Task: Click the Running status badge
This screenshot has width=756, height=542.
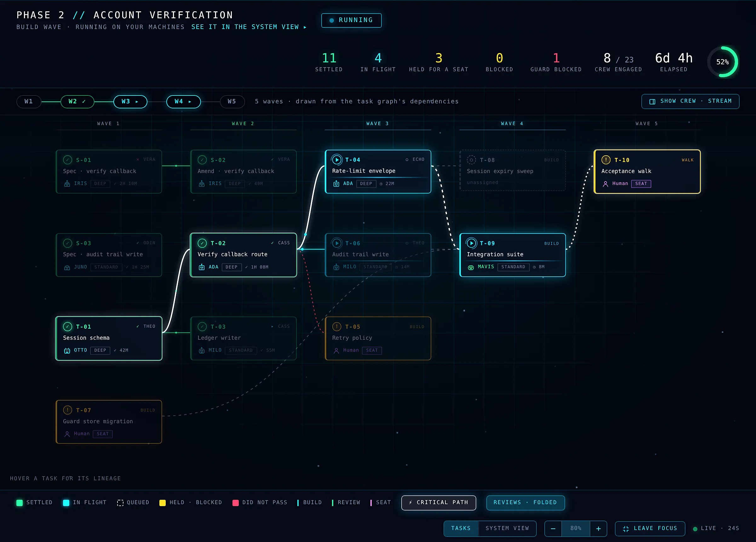Action: coord(351,20)
